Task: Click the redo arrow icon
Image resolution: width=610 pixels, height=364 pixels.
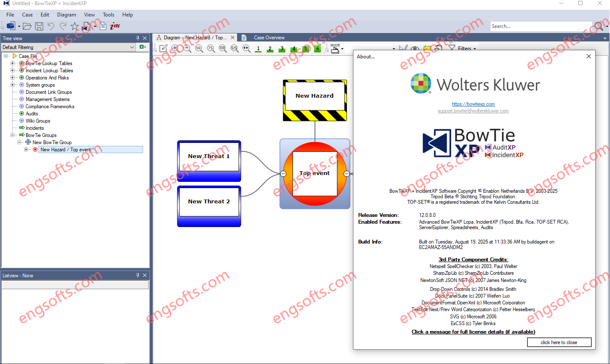Action: click(63, 26)
